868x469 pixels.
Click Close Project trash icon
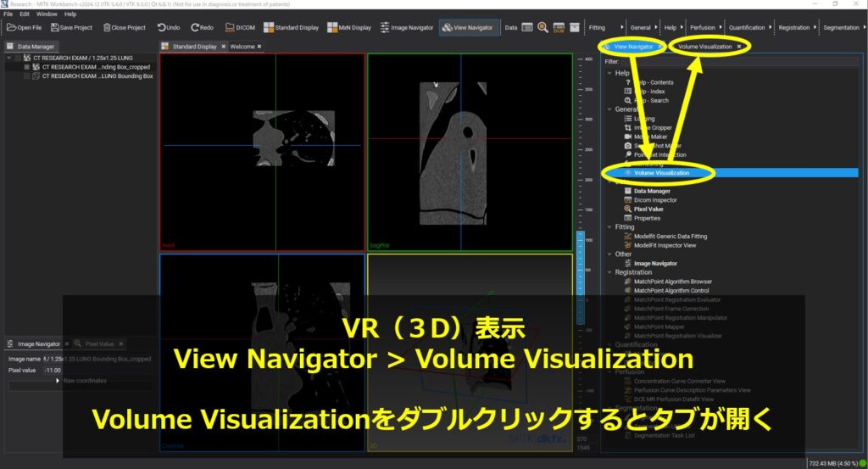(x=107, y=28)
